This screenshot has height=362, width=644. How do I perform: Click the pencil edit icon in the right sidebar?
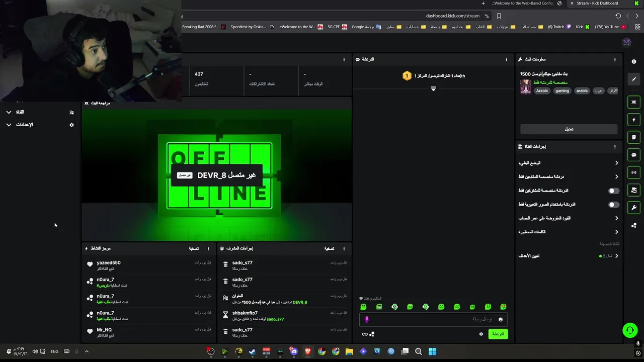pos(634,79)
